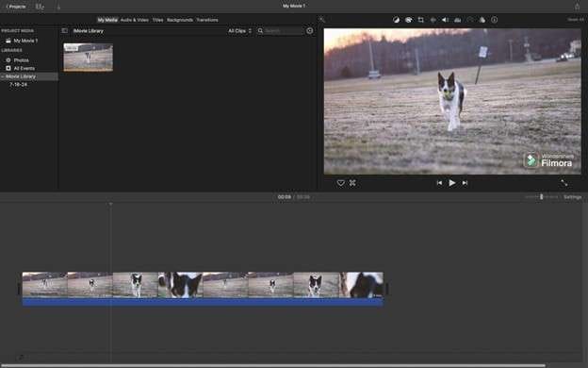Click the clip's left trim handle
Image resolution: width=588 pixels, height=368 pixels.
pyautogui.click(x=19, y=289)
